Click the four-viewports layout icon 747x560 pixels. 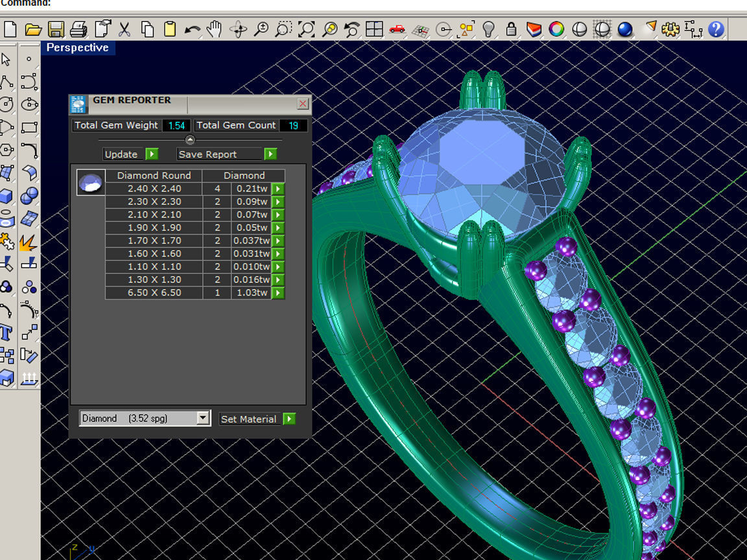374,30
